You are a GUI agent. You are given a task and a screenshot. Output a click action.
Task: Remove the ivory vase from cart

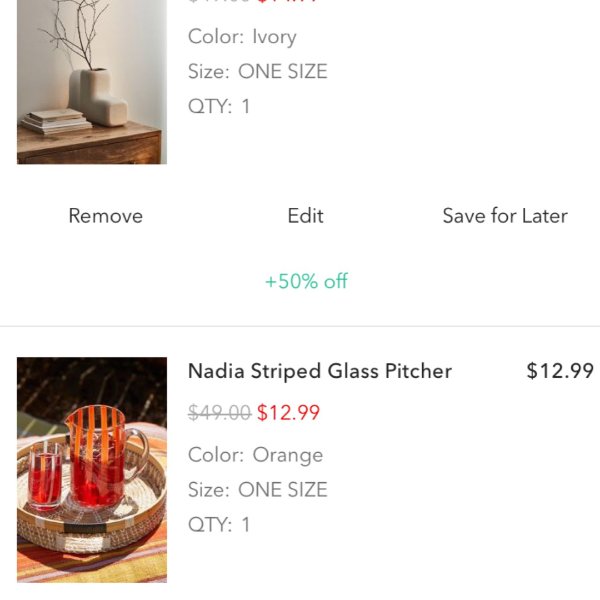pos(106,216)
